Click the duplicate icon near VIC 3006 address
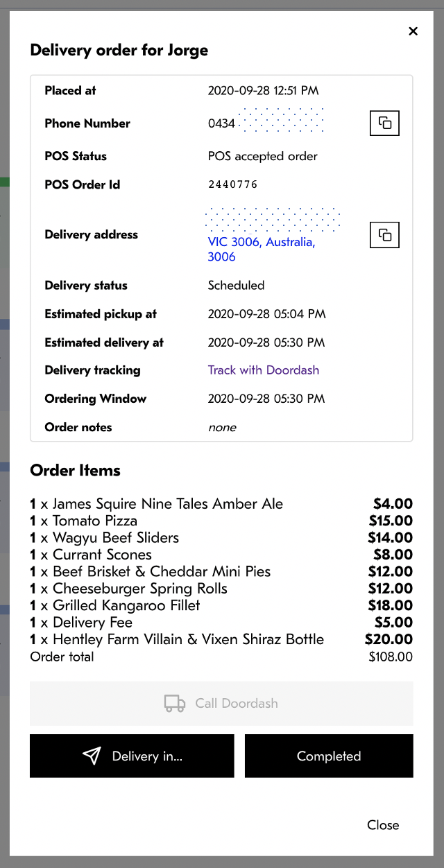 tap(384, 234)
